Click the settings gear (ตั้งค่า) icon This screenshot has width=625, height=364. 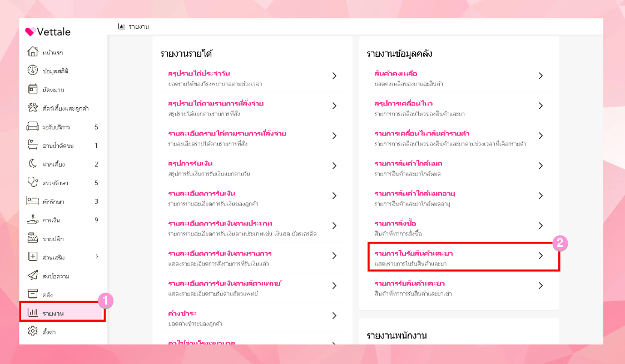tap(33, 332)
